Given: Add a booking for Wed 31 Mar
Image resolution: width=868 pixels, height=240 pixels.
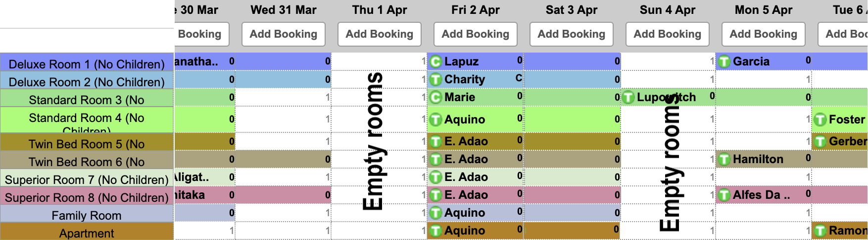Looking at the screenshot, I should [x=284, y=34].
